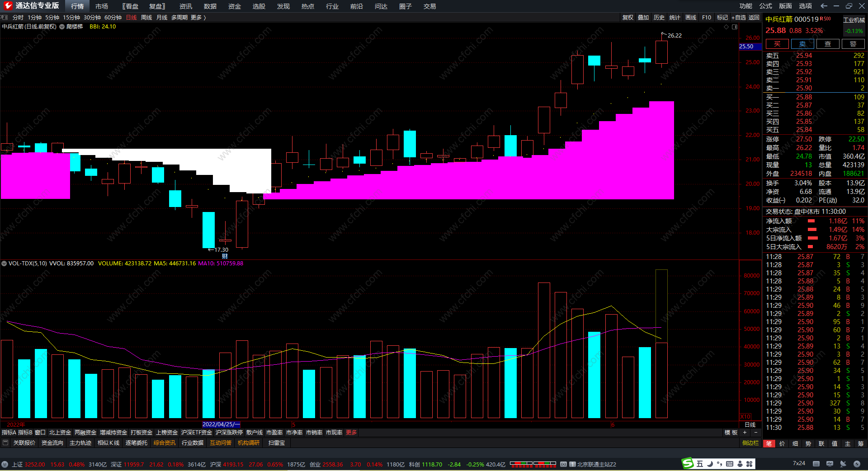Click the minus button beside 模板
This screenshot has height=471, width=868.
pyautogui.click(x=755, y=433)
